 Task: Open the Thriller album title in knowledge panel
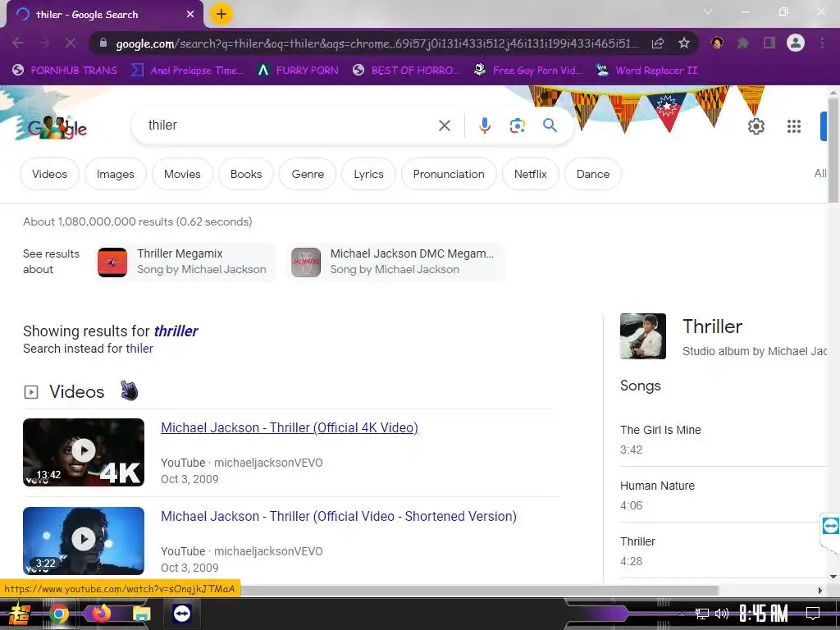tap(713, 326)
